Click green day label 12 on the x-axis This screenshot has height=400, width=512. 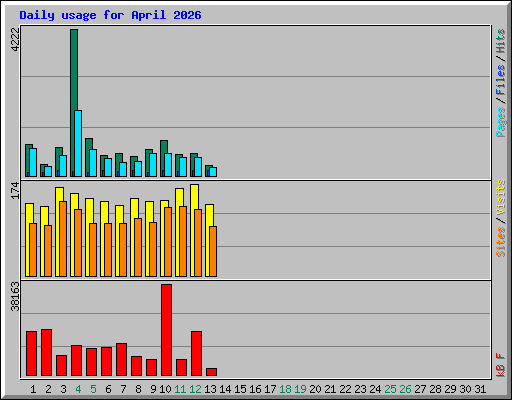(x=195, y=389)
